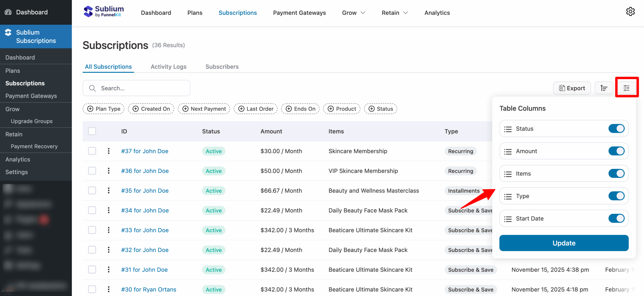Check the select-all checkbox in table header

pos(92,131)
